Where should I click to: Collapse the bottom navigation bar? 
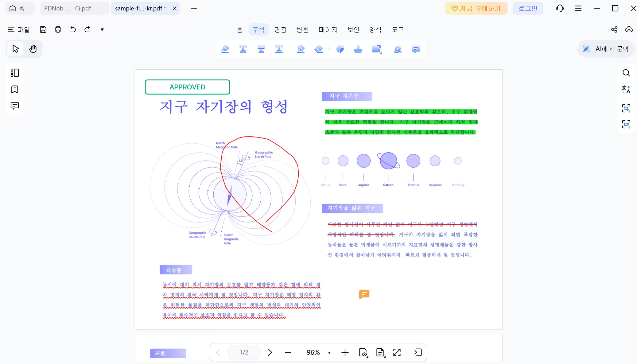(x=418, y=352)
